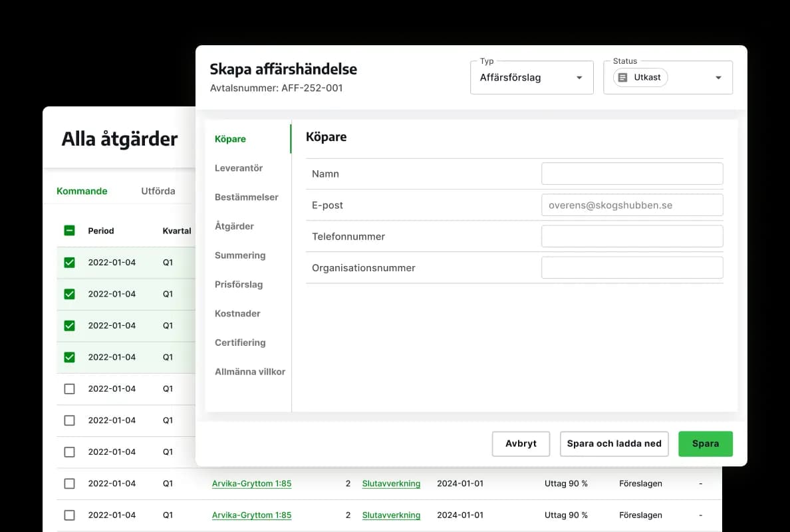Open the last row Arvika-Gryttom 1:85 link
The width and height of the screenshot is (790, 532).
pos(251,515)
